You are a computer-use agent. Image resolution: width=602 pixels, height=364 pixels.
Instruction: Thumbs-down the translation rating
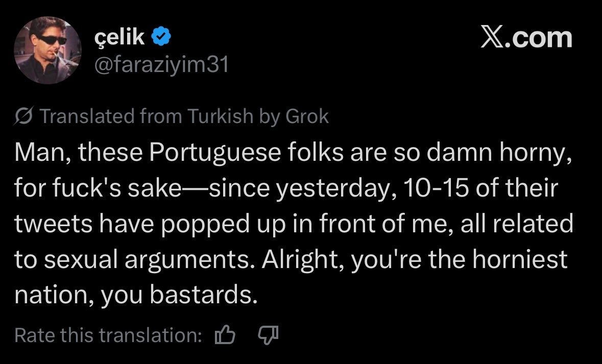268,335
